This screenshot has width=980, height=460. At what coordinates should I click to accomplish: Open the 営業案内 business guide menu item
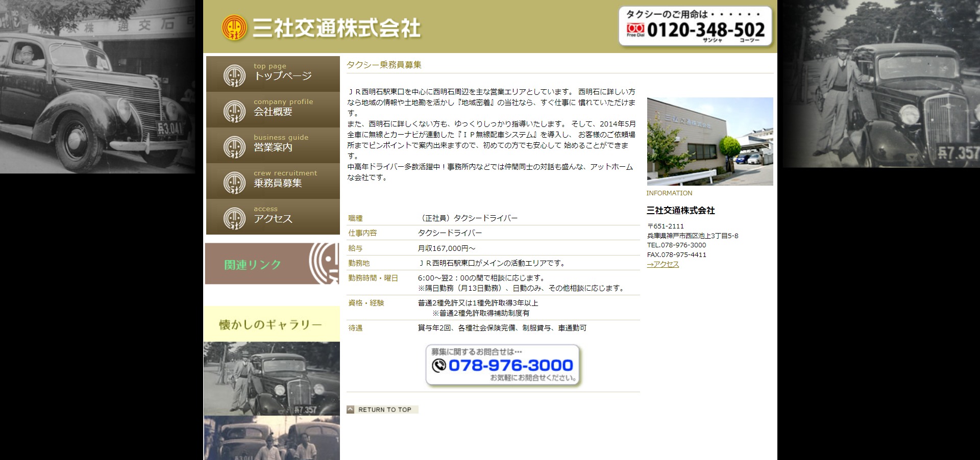click(x=273, y=145)
